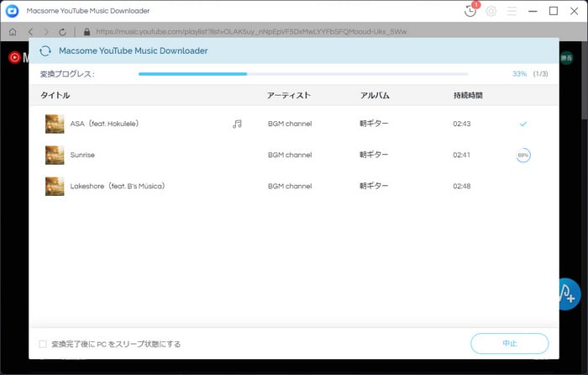
Task: Click the conversion progress bar
Action: (x=303, y=74)
